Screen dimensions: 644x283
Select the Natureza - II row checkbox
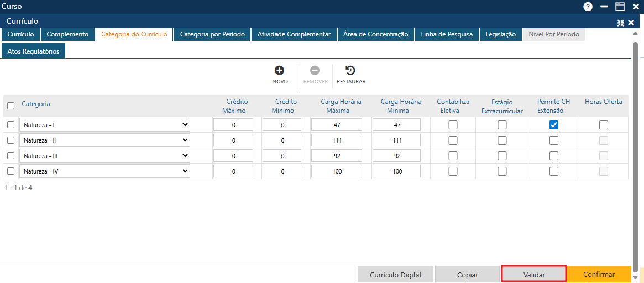pyautogui.click(x=11, y=140)
